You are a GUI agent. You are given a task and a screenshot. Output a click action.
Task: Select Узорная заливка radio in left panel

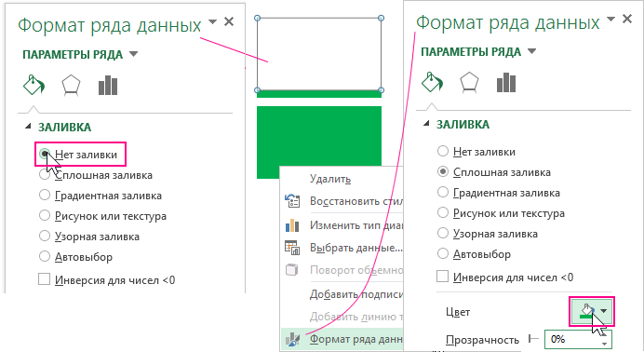(45, 236)
